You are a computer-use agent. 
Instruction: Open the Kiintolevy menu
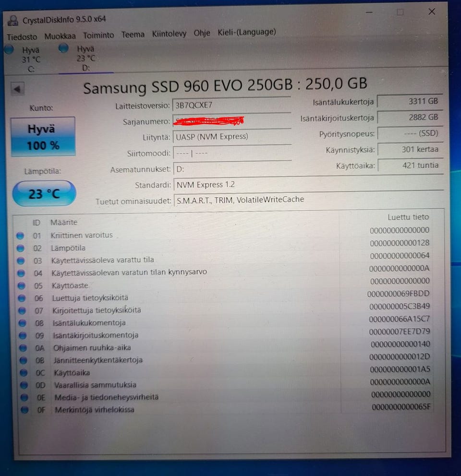click(169, 34)
